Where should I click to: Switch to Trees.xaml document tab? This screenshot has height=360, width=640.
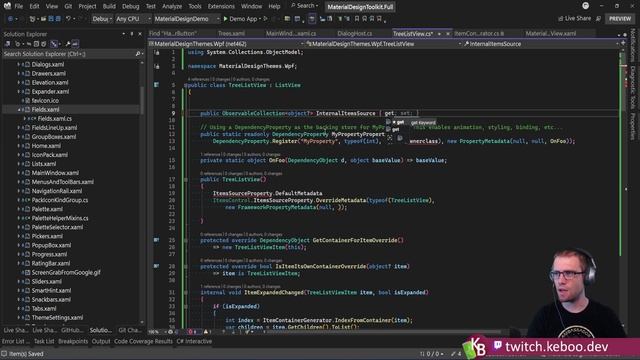pos(231,34)
